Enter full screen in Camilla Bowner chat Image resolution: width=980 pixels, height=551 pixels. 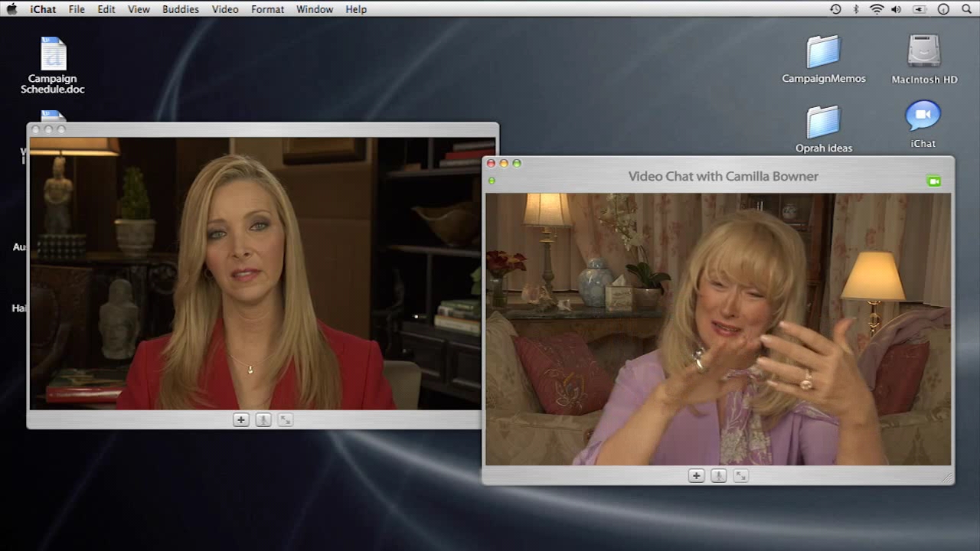[740, 476]
